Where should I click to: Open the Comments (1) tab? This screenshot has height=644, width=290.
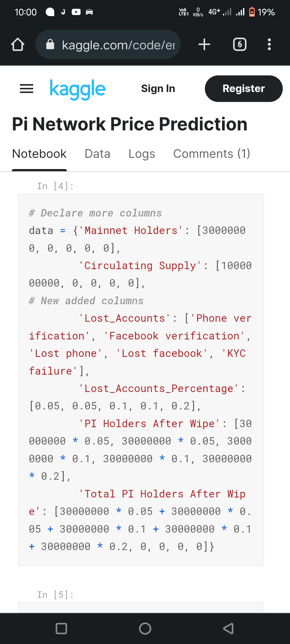[212, 154]
